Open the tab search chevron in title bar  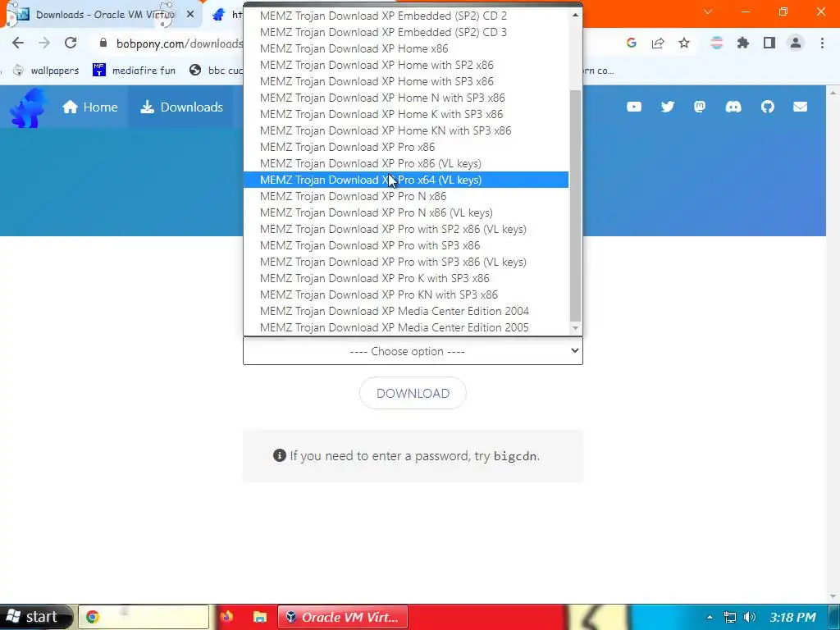coord(708,11)
